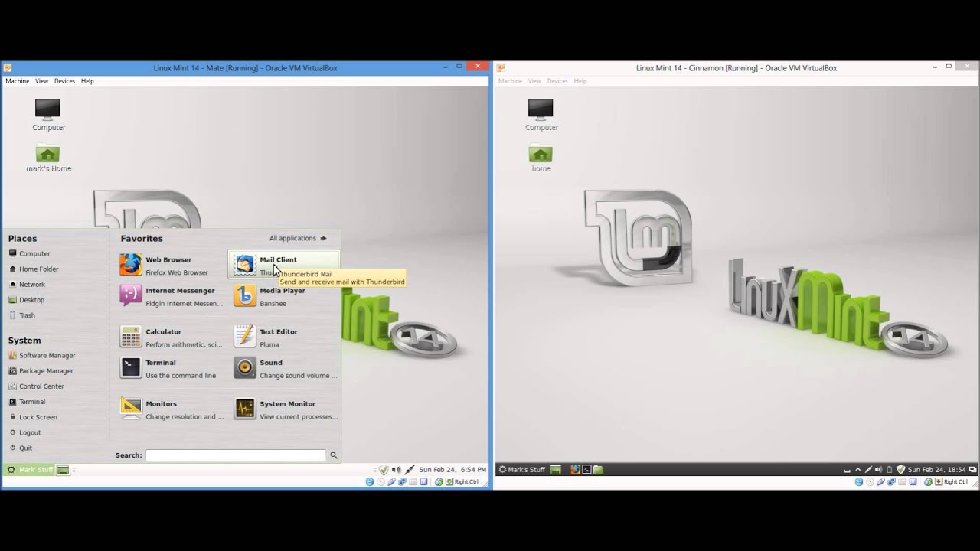The image size is (980, 551).
Task: Launch Thunderbird Mail Client from Favorites
Action: coord(277,260)
